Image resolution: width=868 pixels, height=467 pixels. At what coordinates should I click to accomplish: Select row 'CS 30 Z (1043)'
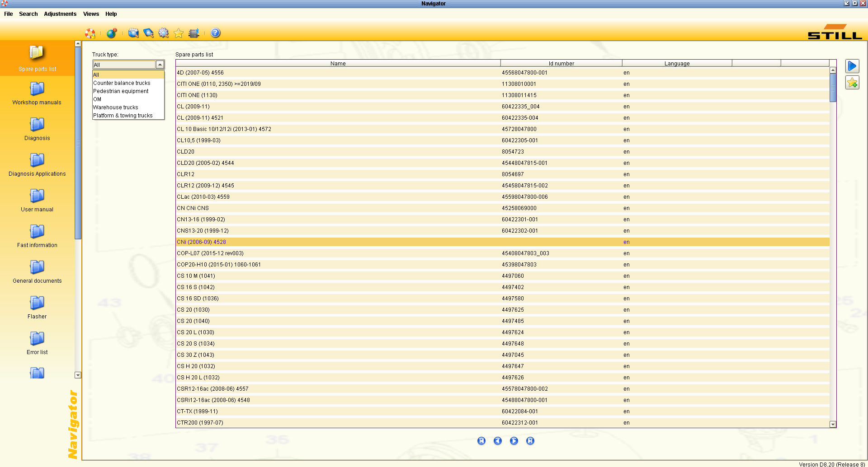point(503,355)
